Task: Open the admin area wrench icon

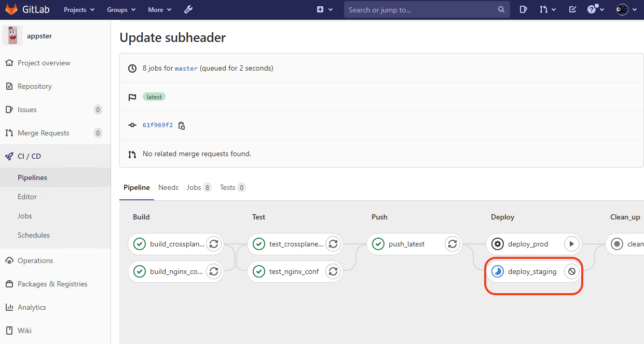Action: (188, 9)
